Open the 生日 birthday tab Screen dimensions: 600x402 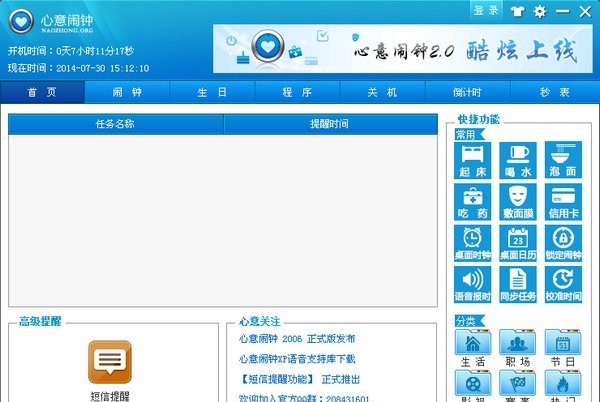(x=212, y=92)
